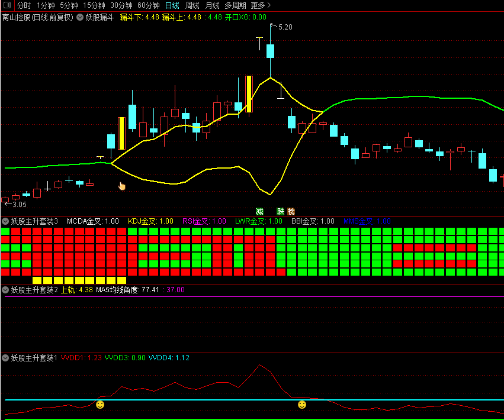Switch to the 60分钟 period

tap(149, 5)
